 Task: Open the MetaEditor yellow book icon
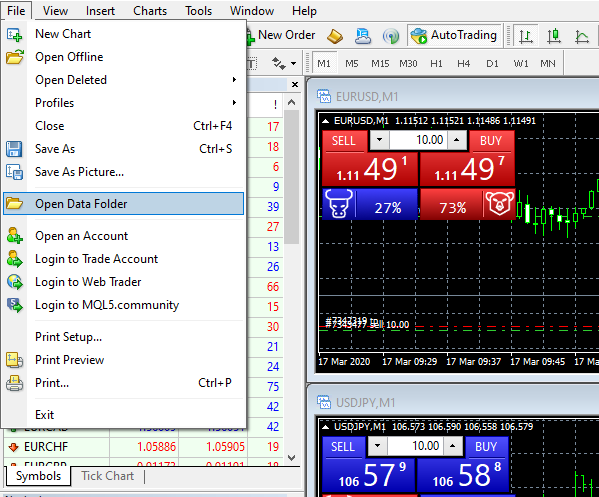pos(335,36)
